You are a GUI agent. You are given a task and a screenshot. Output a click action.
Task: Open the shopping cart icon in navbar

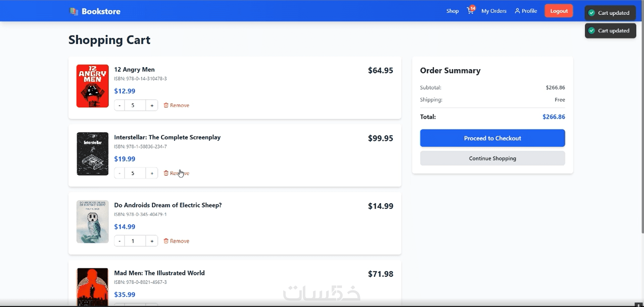[470, 11]
